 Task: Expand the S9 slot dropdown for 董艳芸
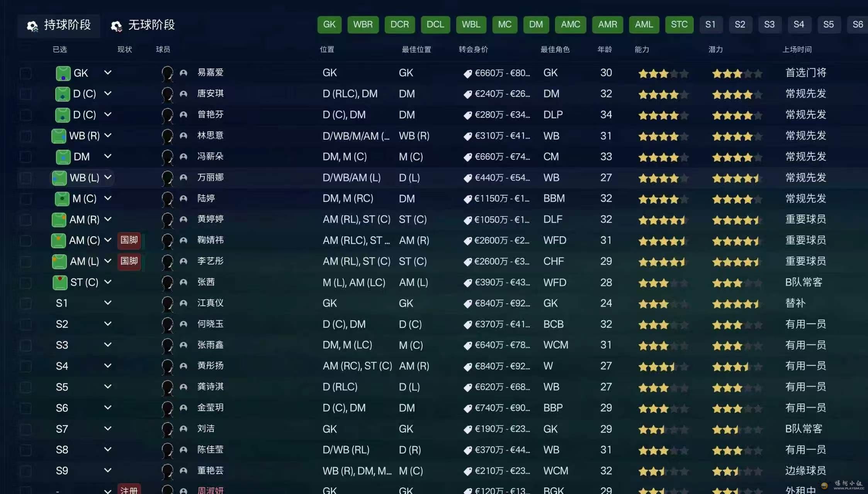pos(108,470)
